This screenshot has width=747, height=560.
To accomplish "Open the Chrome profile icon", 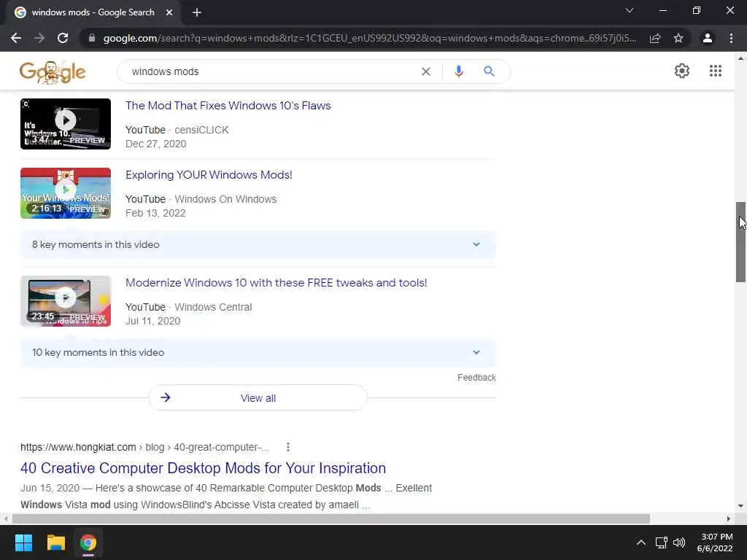I will (x=708, y=38).
